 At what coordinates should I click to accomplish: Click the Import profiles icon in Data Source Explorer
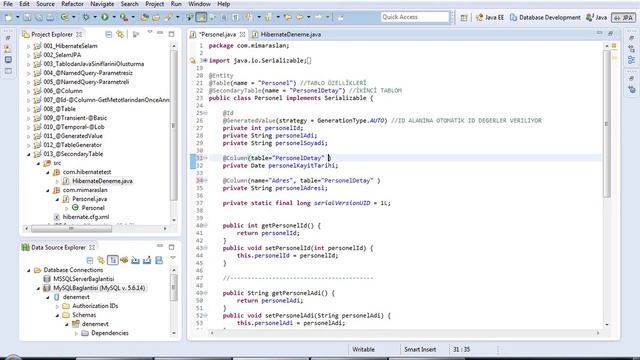(136, 260)
